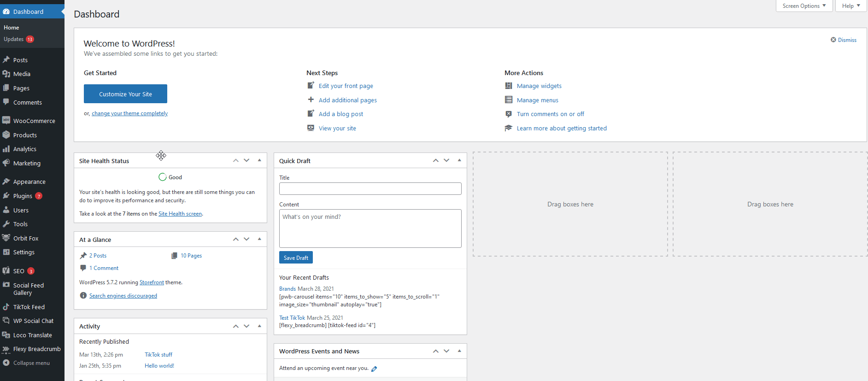Click the pencil icon to edit event location
The width and height of the screenshot is (868, 381).
click(374, 369)
